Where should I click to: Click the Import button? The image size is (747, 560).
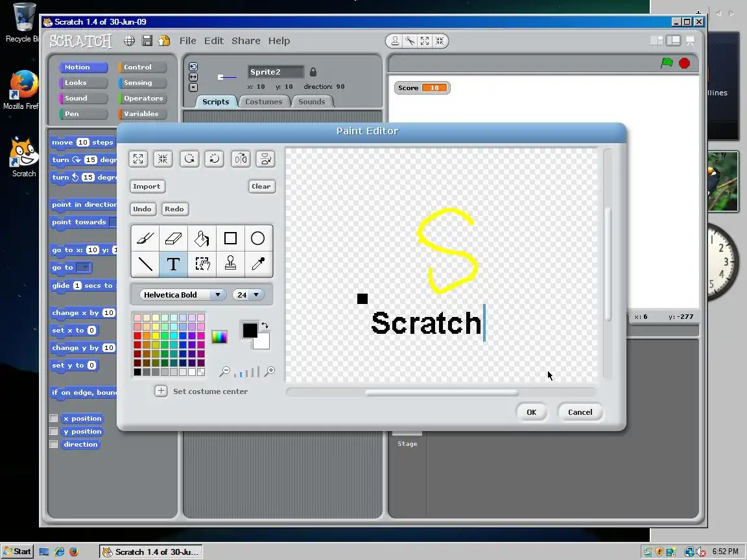point(147,186)
